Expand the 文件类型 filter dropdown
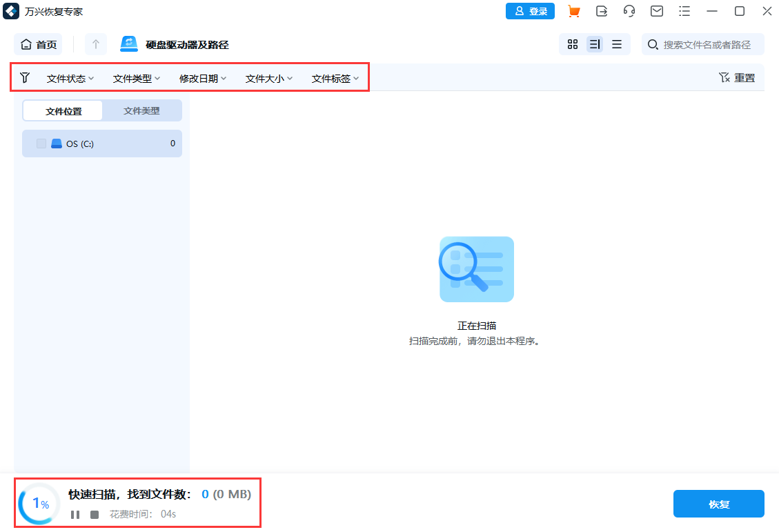The height and width of the screenshot is (532, 779). pyautogui.click(x=137, y=79)
